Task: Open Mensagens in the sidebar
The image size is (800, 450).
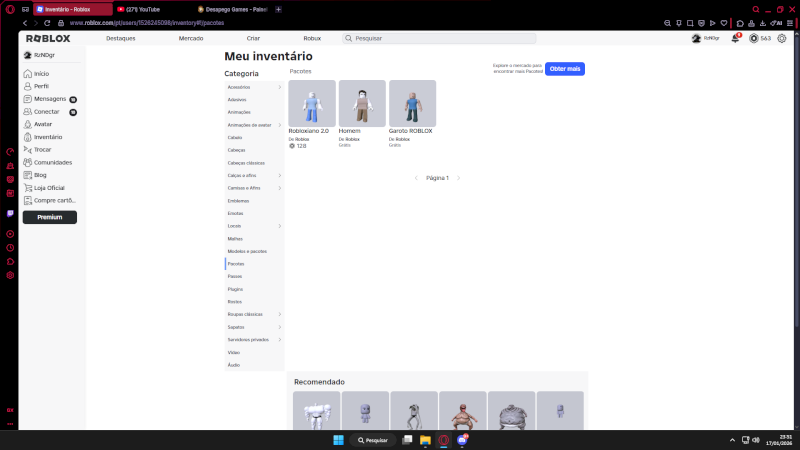Action: click(49, 99)
